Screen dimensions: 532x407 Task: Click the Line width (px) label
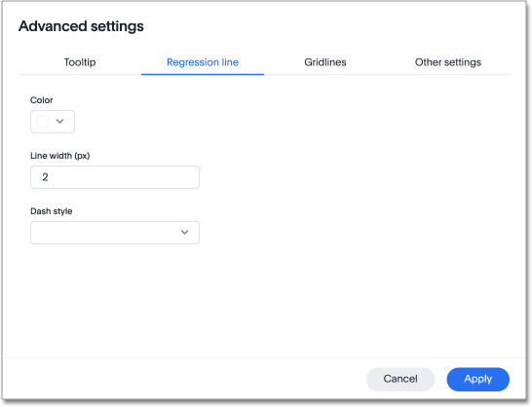coord(60,156)
